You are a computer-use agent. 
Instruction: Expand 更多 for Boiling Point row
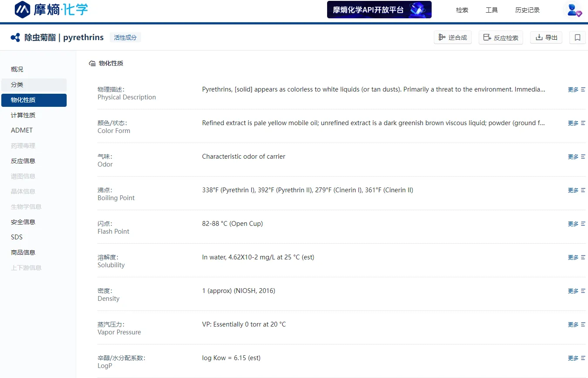[x=573, y=190]
